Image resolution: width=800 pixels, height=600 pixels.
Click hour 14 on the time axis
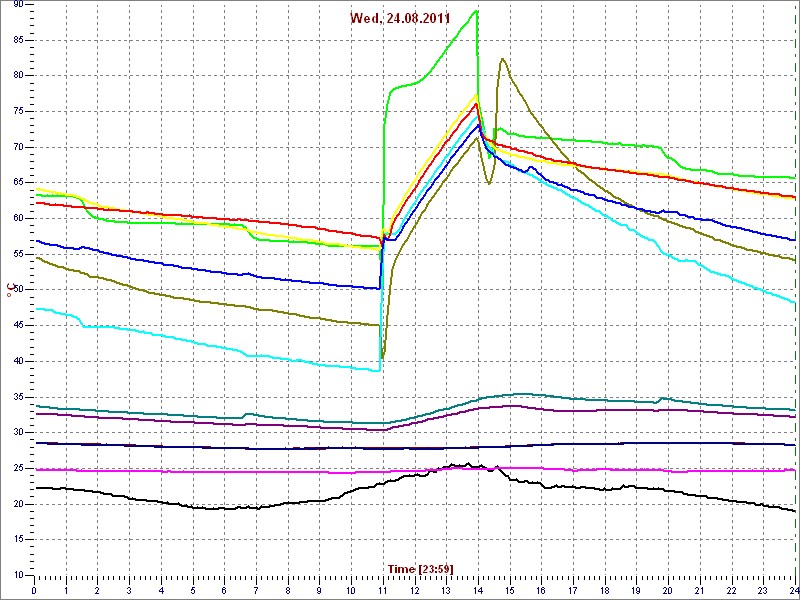tap(478, 590)
